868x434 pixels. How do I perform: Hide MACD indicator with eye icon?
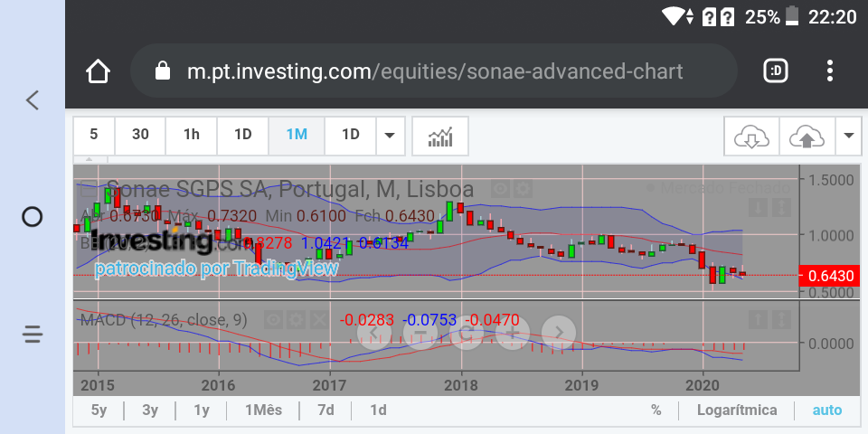click(274, 319)
